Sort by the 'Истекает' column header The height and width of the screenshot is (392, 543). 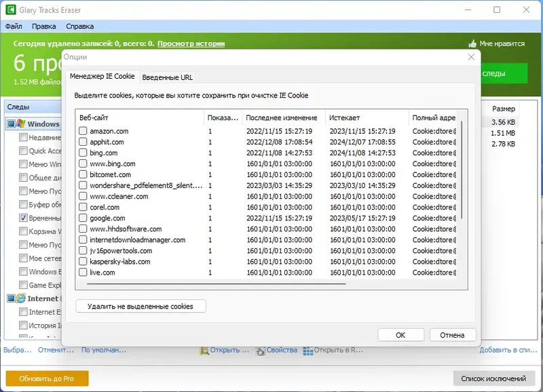coord(367,117)
